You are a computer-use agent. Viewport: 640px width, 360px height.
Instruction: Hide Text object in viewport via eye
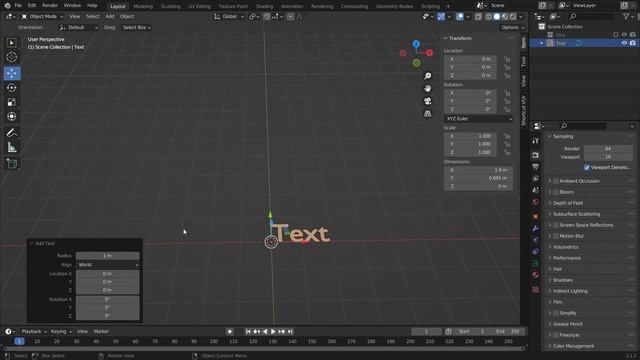point(624,43)
